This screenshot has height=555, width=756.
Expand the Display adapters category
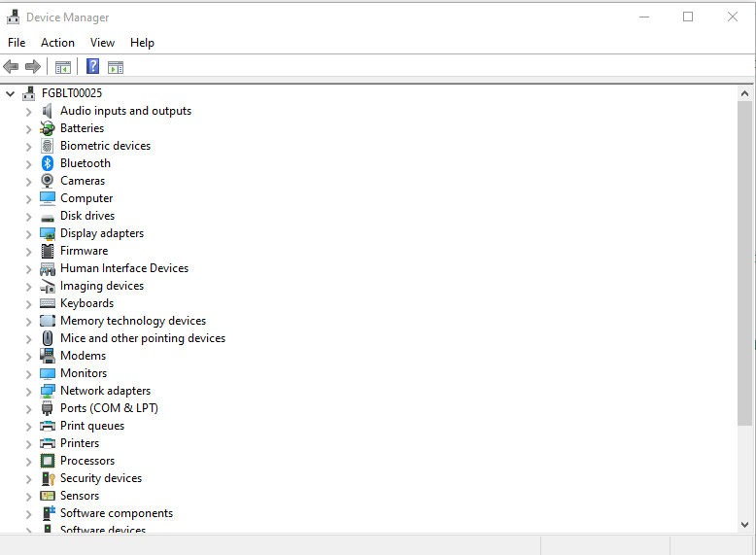point(28,234)
